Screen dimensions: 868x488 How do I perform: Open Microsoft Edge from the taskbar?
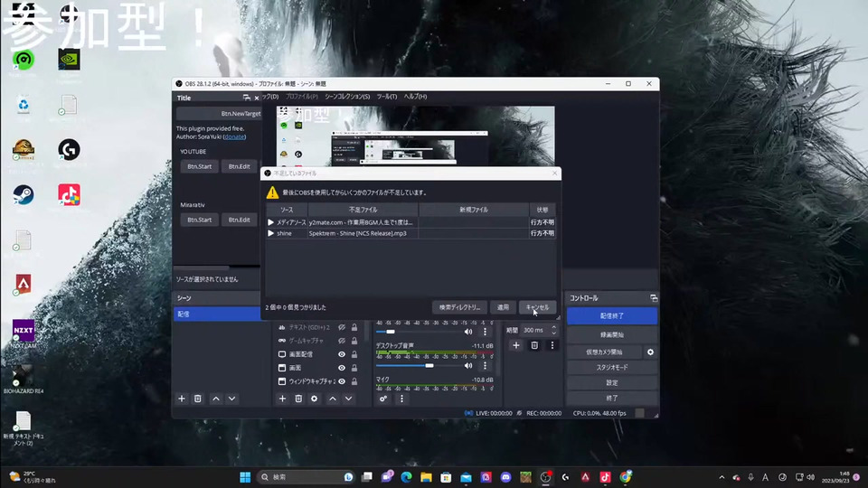406,477
